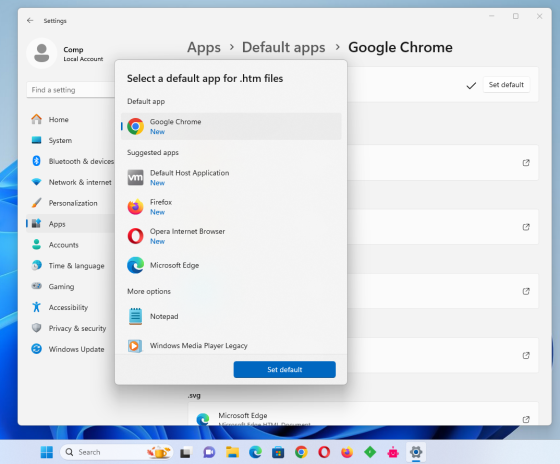Screen dimensions: 560x464
Task: Click the Microsoft Edge .svg default row
Action: tap(363, 414)
